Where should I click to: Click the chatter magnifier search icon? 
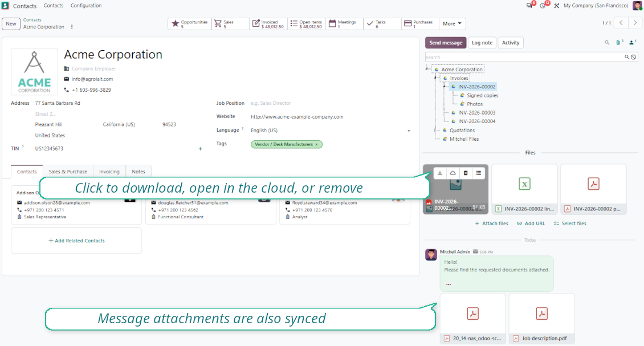(606, 42)
